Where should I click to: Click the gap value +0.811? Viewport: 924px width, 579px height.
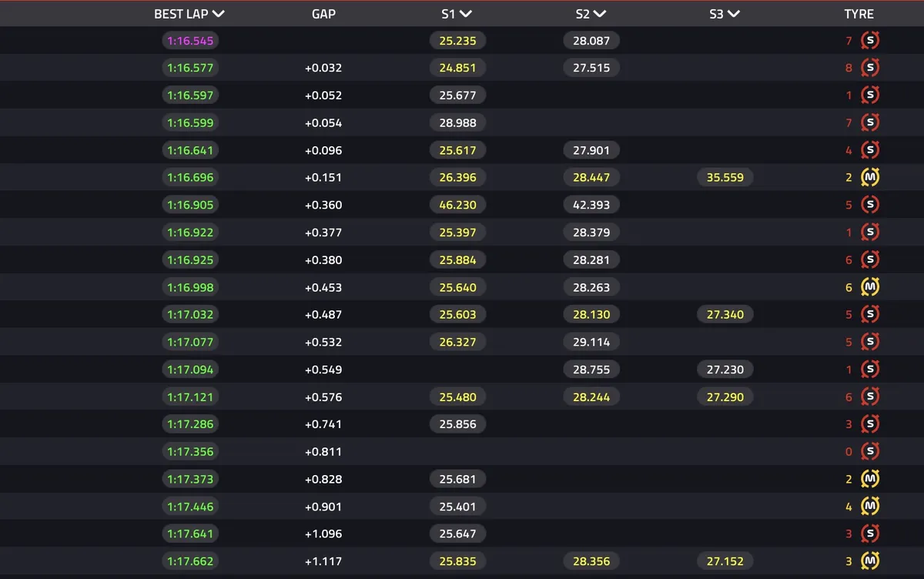323,451
